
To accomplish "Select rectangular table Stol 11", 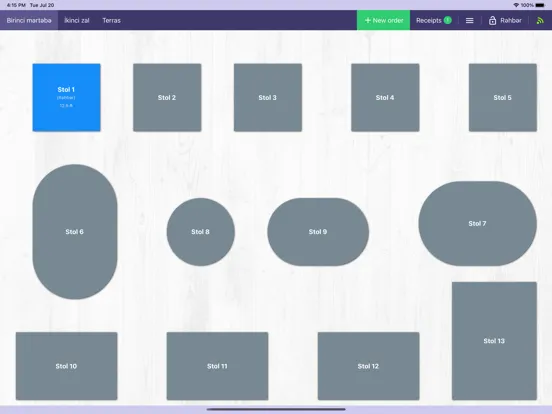I will pos(217,366).
